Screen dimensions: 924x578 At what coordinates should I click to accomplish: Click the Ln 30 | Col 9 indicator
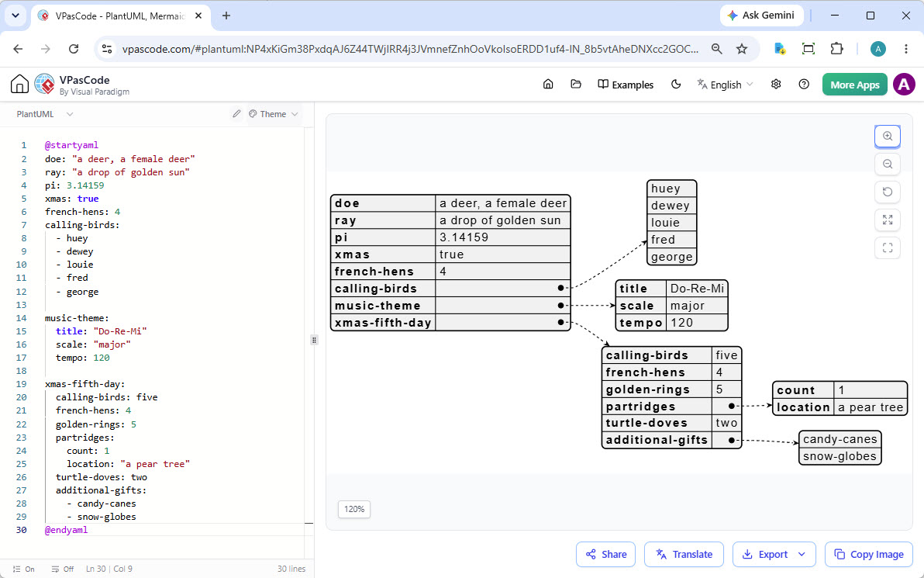pyautogui.click(x=109, y=569)
